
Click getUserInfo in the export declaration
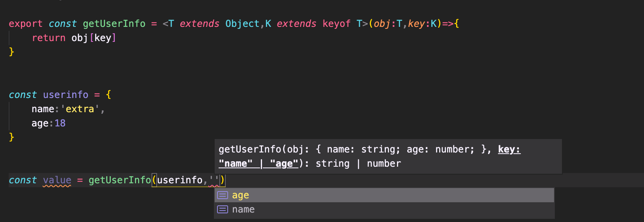(x=114, y=24)
